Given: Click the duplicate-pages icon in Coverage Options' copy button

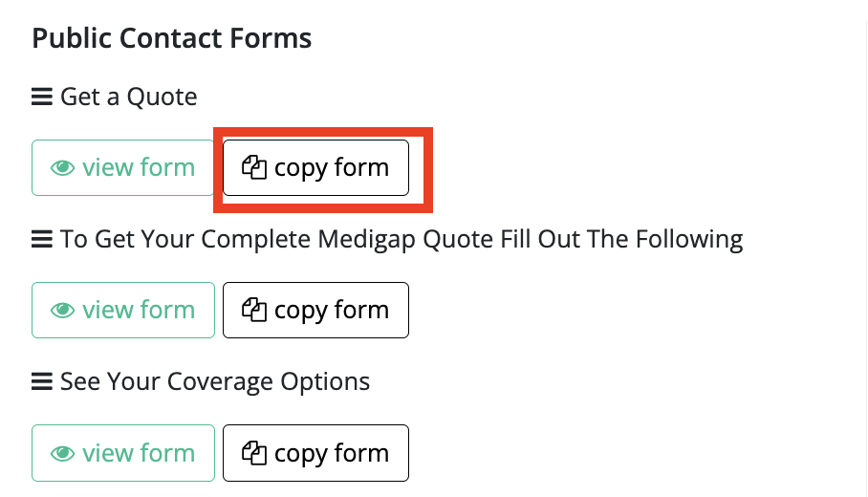Looking at the screenshot, I should pyautogui.click(x=254, y=453).
